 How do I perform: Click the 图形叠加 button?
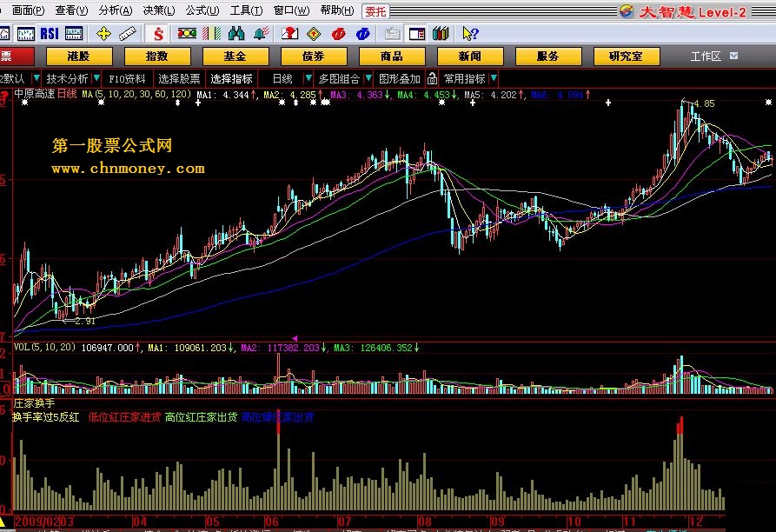tap(400, 79)
